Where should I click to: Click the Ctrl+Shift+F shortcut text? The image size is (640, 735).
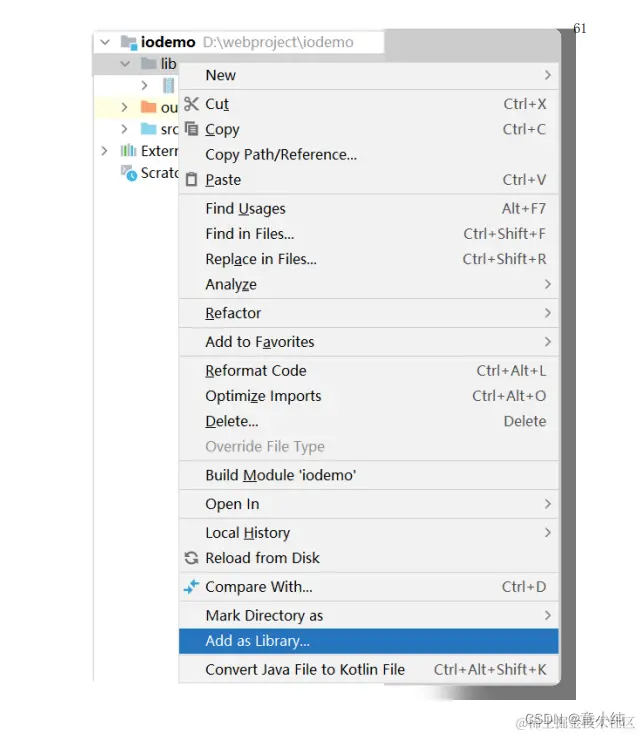coord(504,233)
